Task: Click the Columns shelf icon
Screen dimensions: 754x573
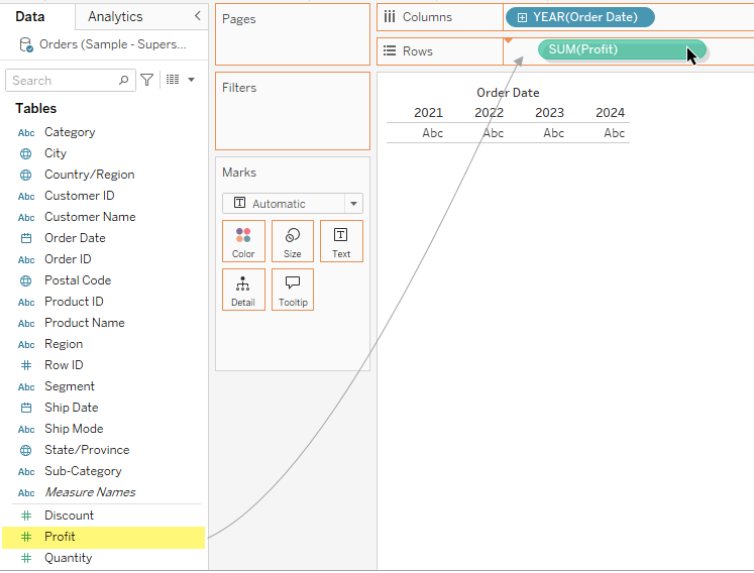Action: click(x=390, y=17)
